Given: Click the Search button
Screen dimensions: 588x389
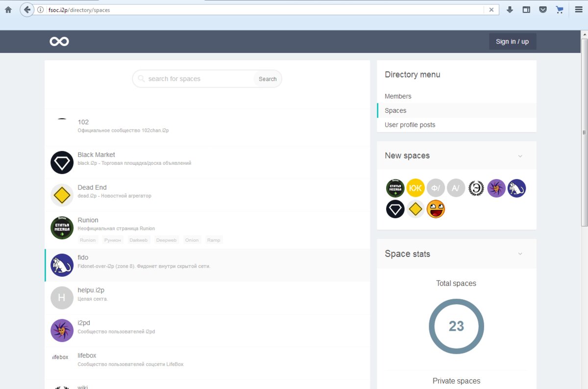Looking at the screenshot, I should 268,79.
